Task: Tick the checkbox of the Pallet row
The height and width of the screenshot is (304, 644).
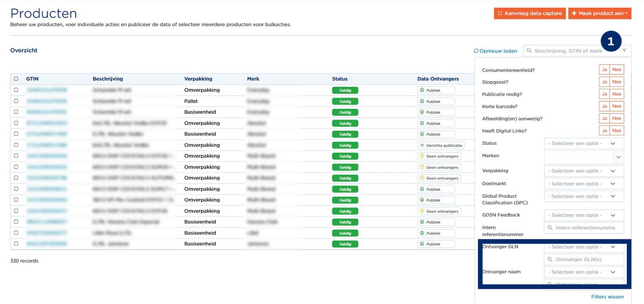Action: tap(16, 101)
